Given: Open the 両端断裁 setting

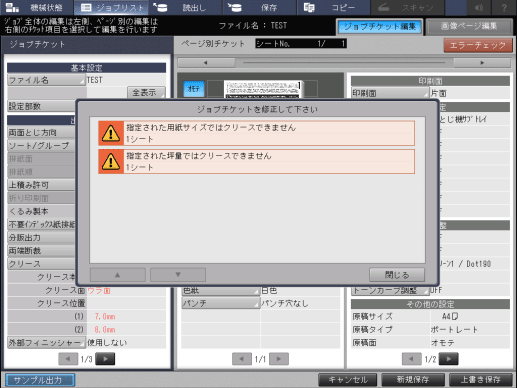Looking at the screenshot, I should [42, 251].
